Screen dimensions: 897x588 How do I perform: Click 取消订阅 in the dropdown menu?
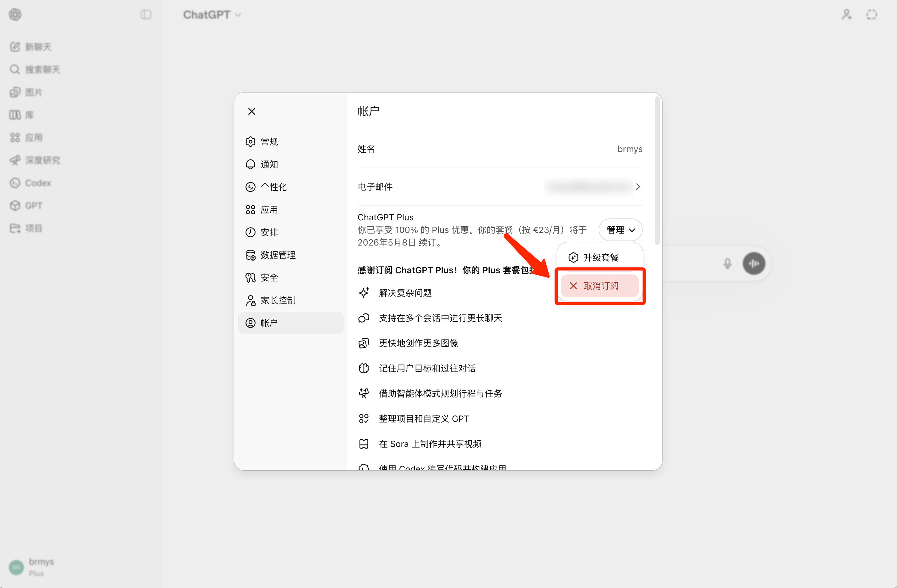(600, 286)
